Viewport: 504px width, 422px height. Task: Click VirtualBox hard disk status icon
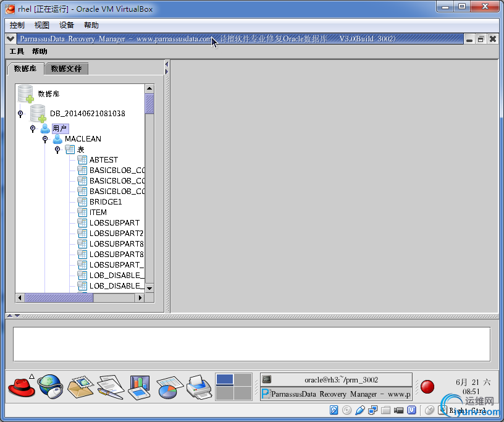[x=334, y=410]
